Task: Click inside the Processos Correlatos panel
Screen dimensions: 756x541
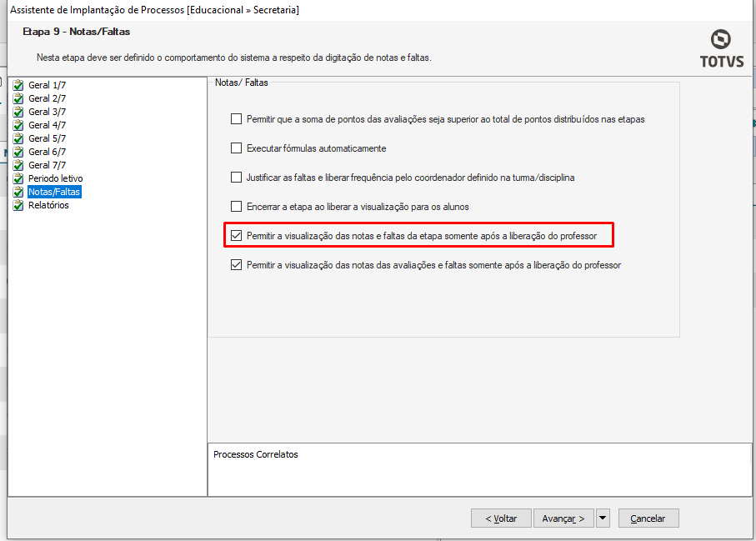Action: pos(479,473)
